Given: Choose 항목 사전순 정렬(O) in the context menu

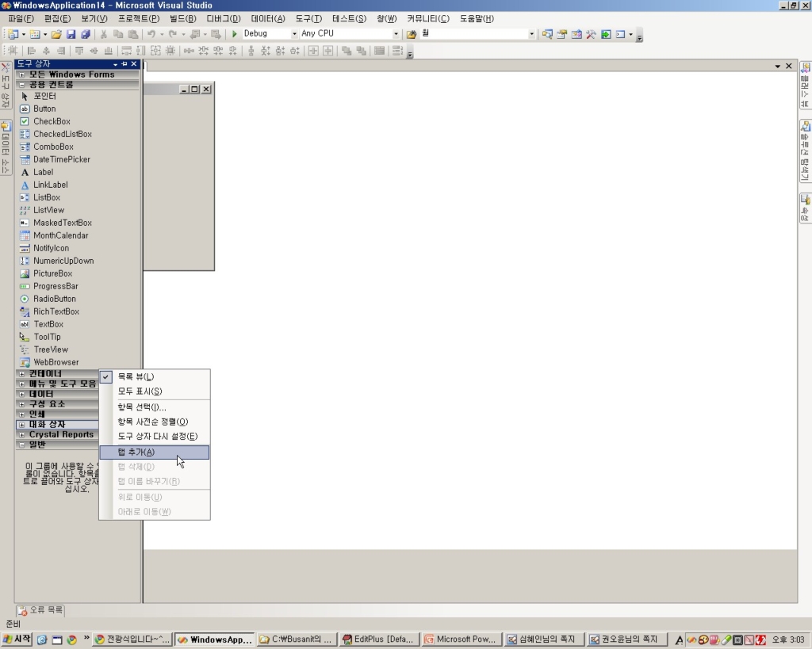Looking at the screenshot, I should click(155, 422).
